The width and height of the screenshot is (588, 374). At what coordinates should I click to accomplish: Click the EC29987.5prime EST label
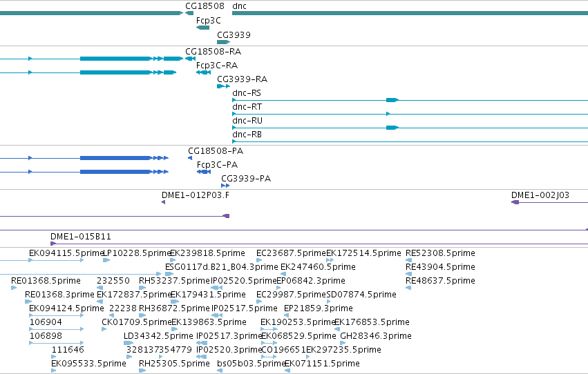tap(291, 295)
